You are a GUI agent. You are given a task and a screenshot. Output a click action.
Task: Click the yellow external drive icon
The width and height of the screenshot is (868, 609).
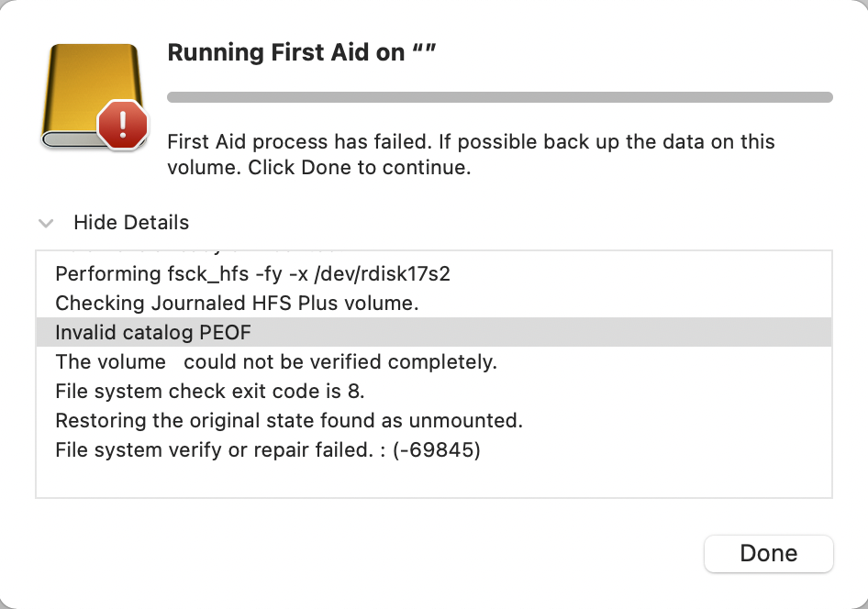pyautogui.click(x=84, y=87)
